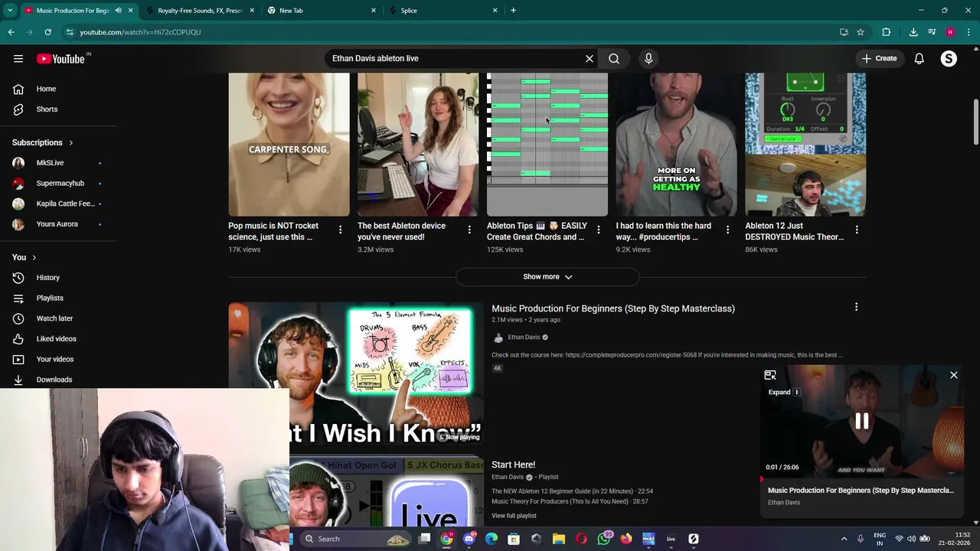
Task: Expand miniplayer to full watch page icon
Action: [770, 375]
